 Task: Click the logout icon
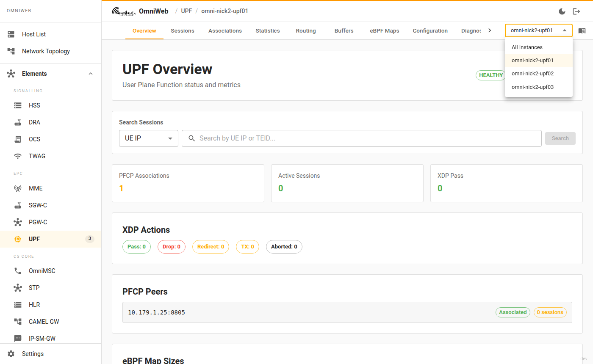point(576,11)
